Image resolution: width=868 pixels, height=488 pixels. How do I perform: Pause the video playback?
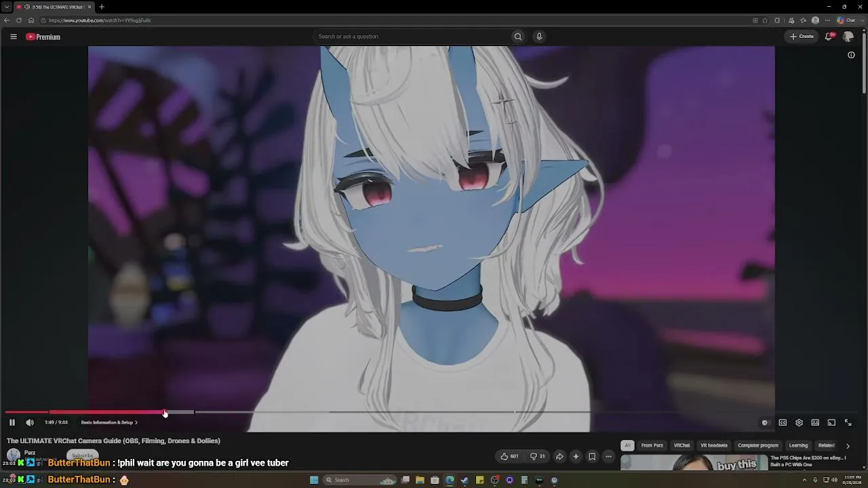point(12,422)
